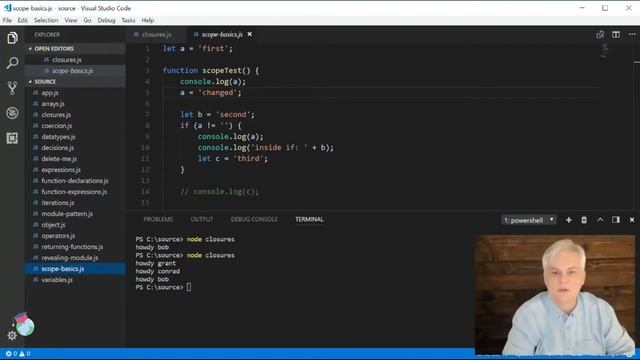This screenshot has width=640, height=360.
Task: Open expressions.js in the file tree
Action: pyautogui.click(x=76, y=170)
